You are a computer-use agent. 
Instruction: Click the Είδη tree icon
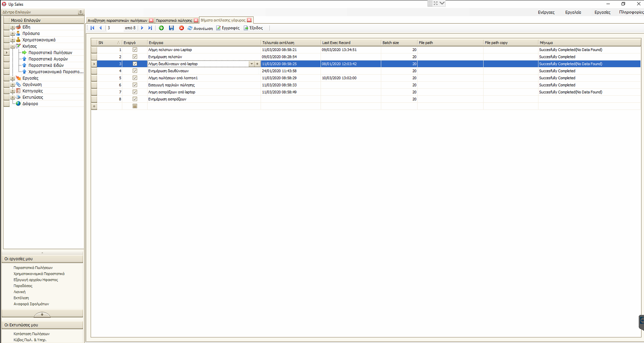18,27
